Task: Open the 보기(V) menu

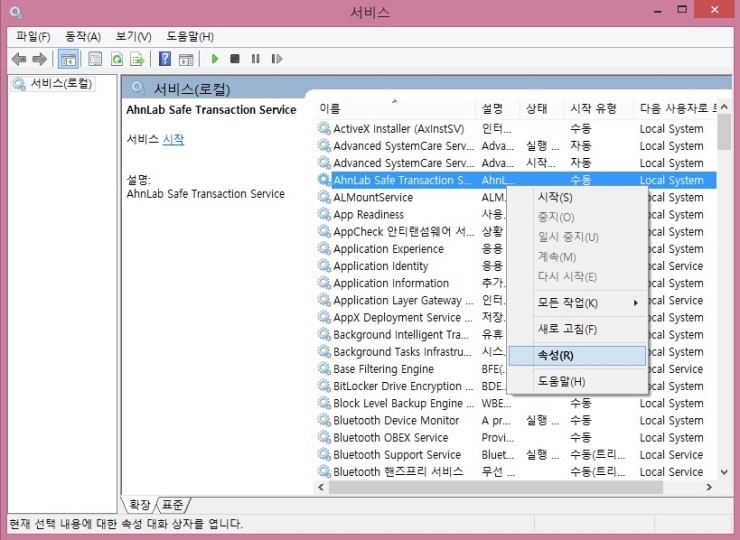Action: tap(133, 36)
